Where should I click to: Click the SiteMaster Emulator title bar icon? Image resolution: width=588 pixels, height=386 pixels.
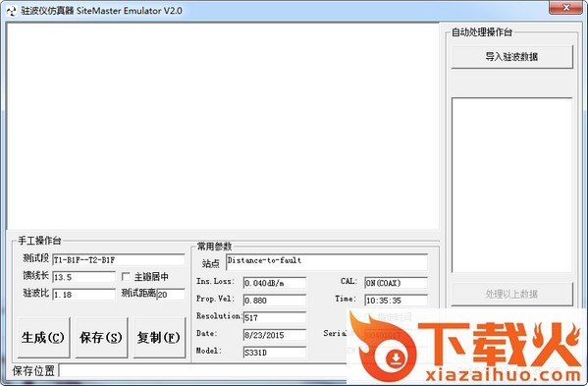pyautogui.click(x=12, y=11)
